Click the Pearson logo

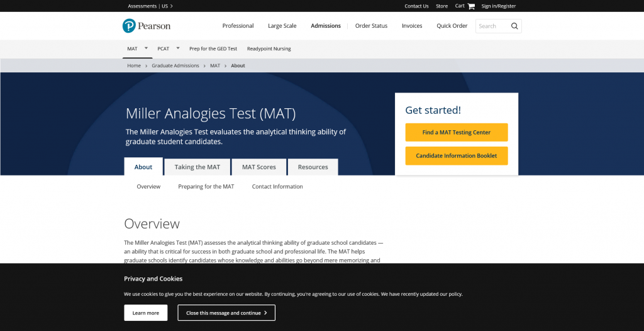(147, 26)
